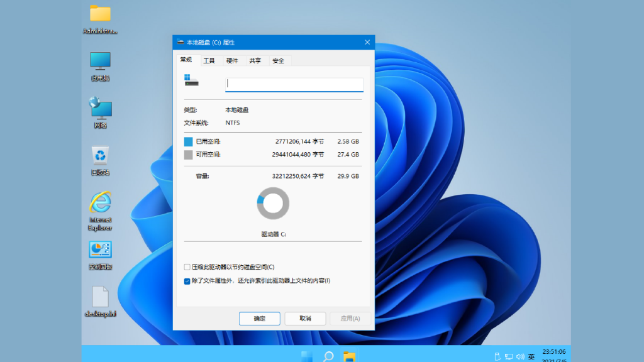The width and height of the screenshot is (644, 362).
Task: Open File Explorer from the taskbar
Action: [x=349, y=356]
